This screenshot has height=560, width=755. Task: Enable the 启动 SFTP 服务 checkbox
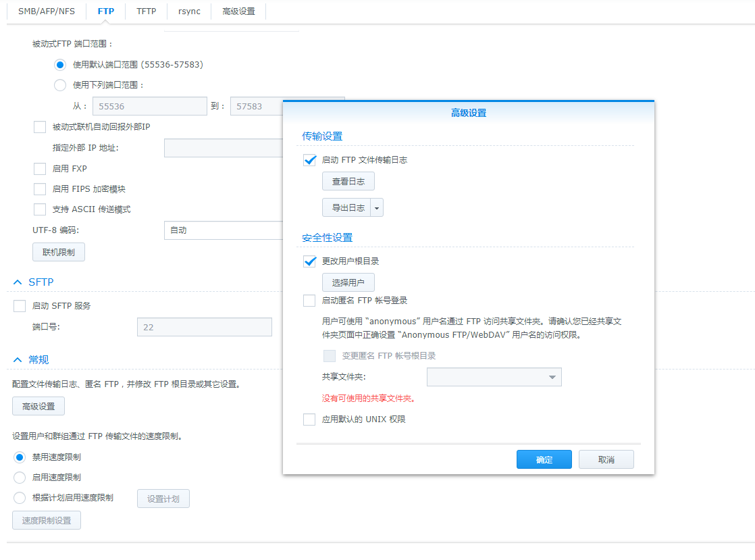[x=20, y=306]
